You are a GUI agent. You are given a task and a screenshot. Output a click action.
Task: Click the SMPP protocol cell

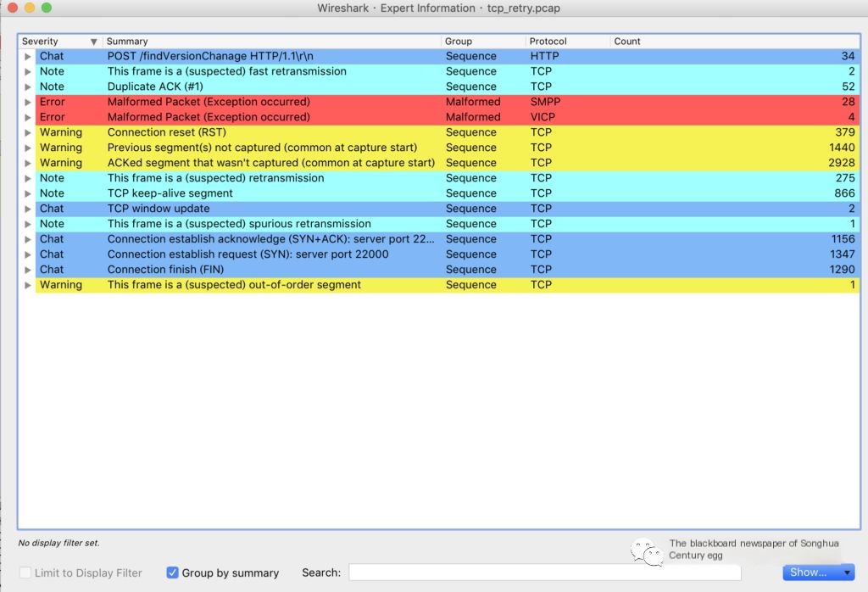coord(545,102)
